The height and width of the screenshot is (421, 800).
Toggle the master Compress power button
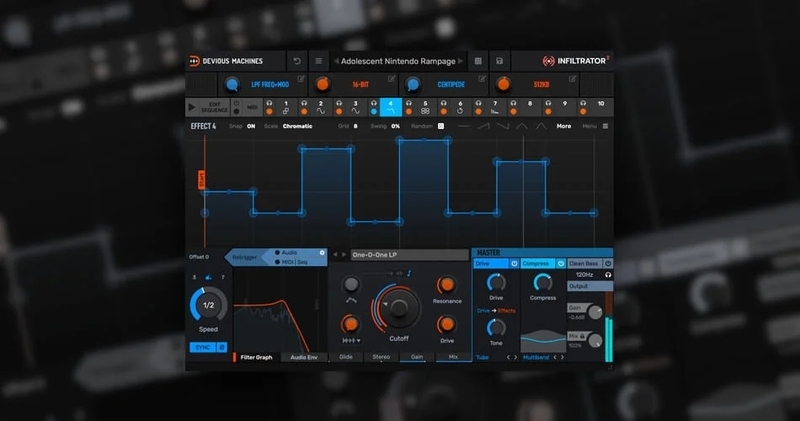pyautogui.click(x=561, y=264)
